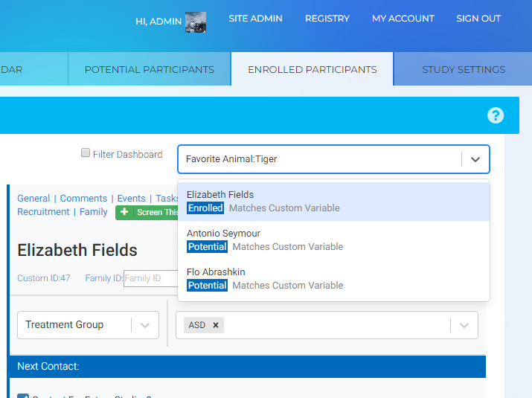Remove the ASD tag with its x
The image size is (532, 398).
(216, 325)
